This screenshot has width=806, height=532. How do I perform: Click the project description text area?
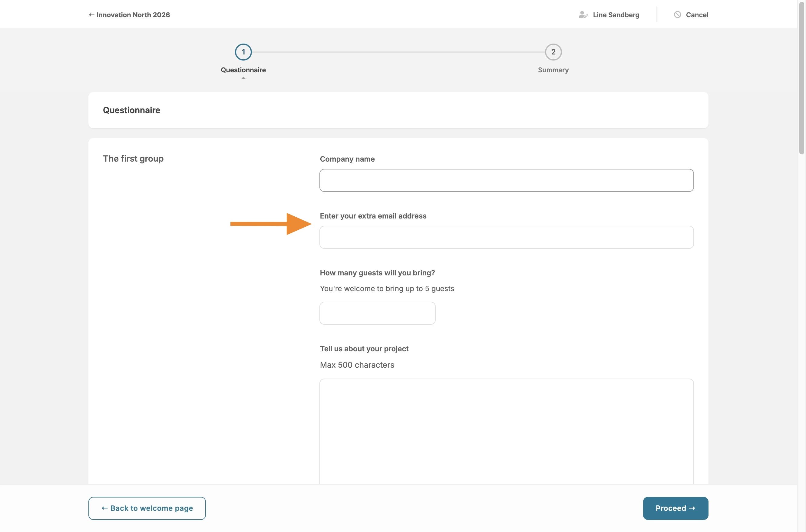click(506, 431)
